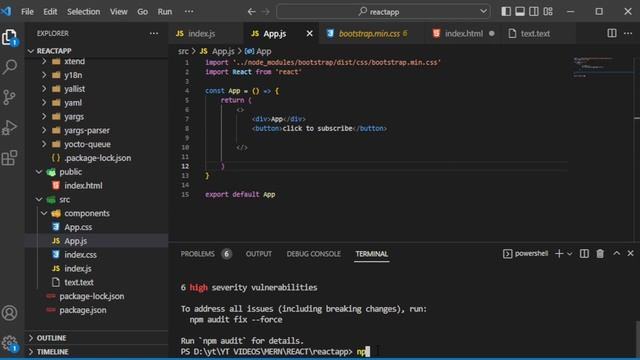Screen dimensions: 640x360
Task: Open the Extensions view
Action: pos(9,158)
